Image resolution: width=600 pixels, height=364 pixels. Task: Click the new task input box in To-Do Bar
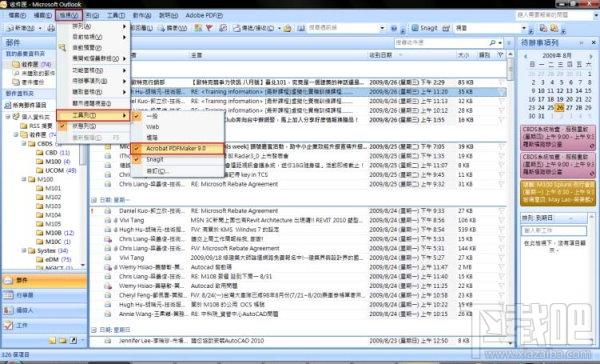click(553, 230)
